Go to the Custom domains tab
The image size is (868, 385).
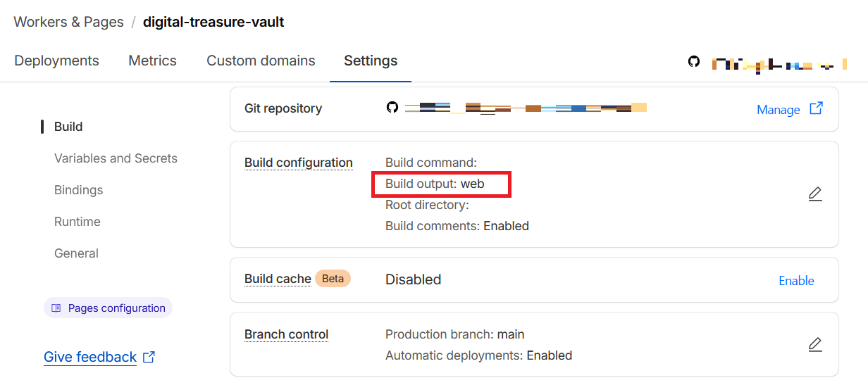click(x=261, y=61)
